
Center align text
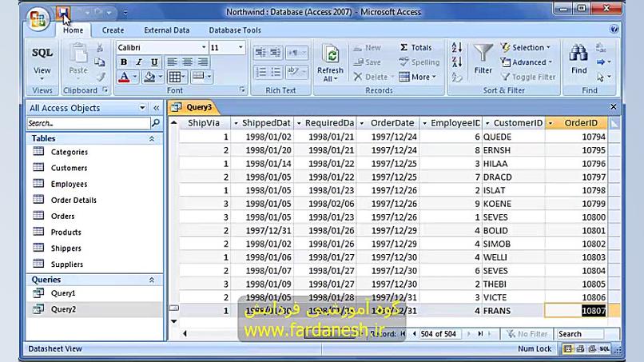pyautogui.click(x=187, y=62)
